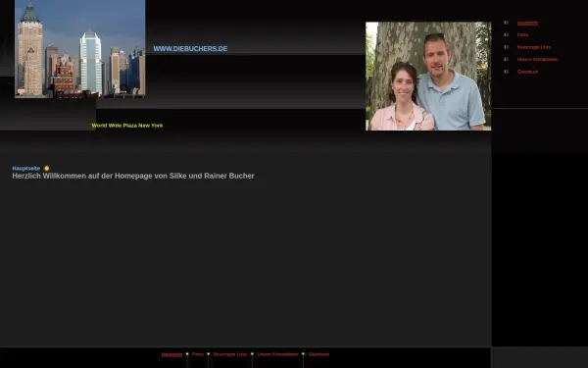The height and width of the screenshot is (368, 588).
Task: Click the bullet icon beside sidebar Fotos
Action: point(507,35)
